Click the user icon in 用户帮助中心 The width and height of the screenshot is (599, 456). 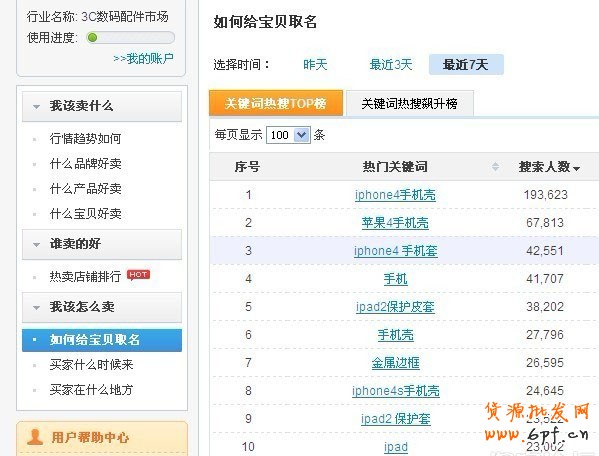click(x=35, y=437)
